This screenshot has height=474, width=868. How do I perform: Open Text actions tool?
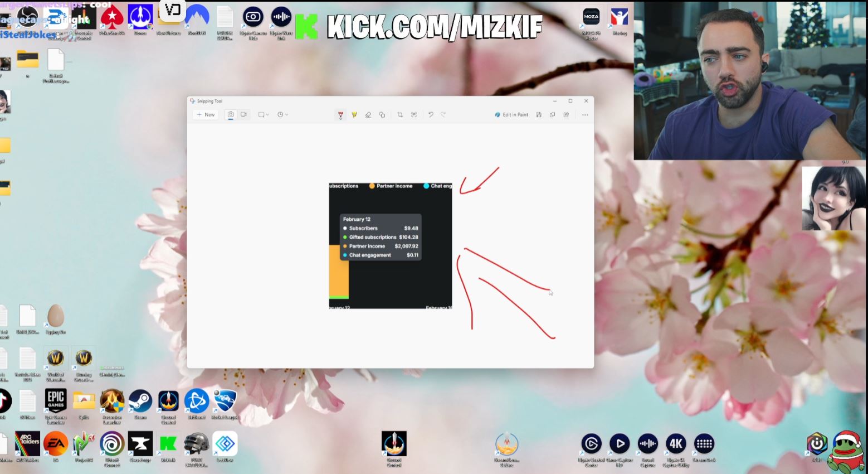(414, 115)
